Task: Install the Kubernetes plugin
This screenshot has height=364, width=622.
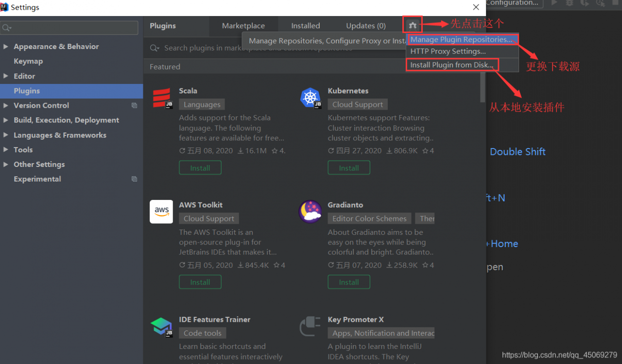Action: tap(349, 168)
